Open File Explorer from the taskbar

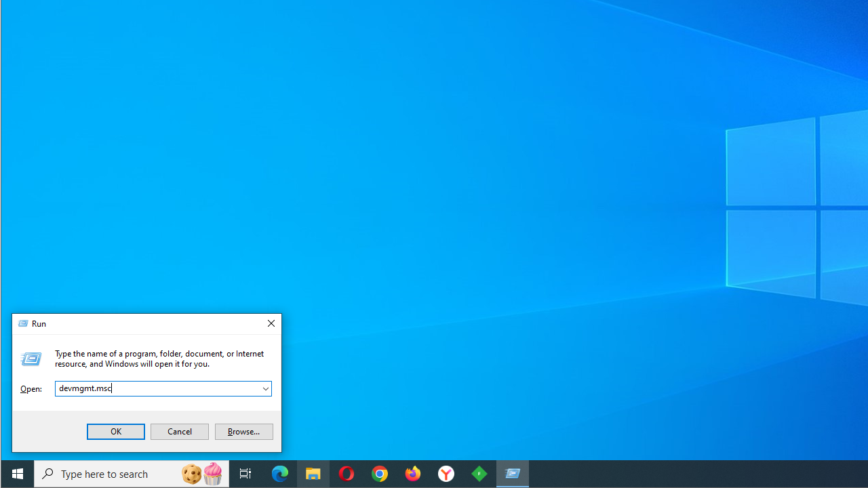313,473
